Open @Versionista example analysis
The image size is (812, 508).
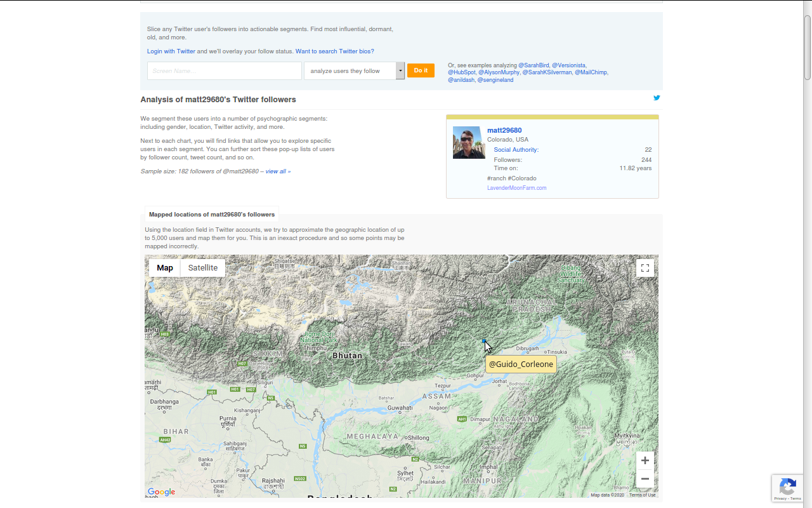569,65
